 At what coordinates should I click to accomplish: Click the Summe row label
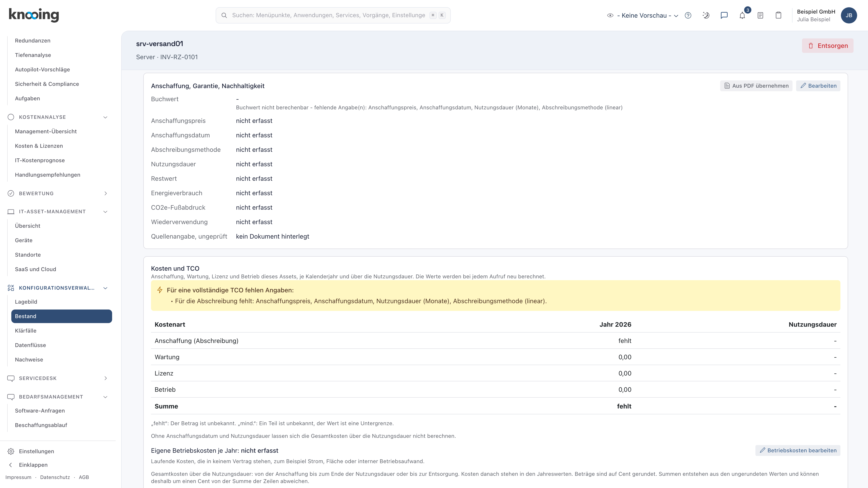(166, 406)
